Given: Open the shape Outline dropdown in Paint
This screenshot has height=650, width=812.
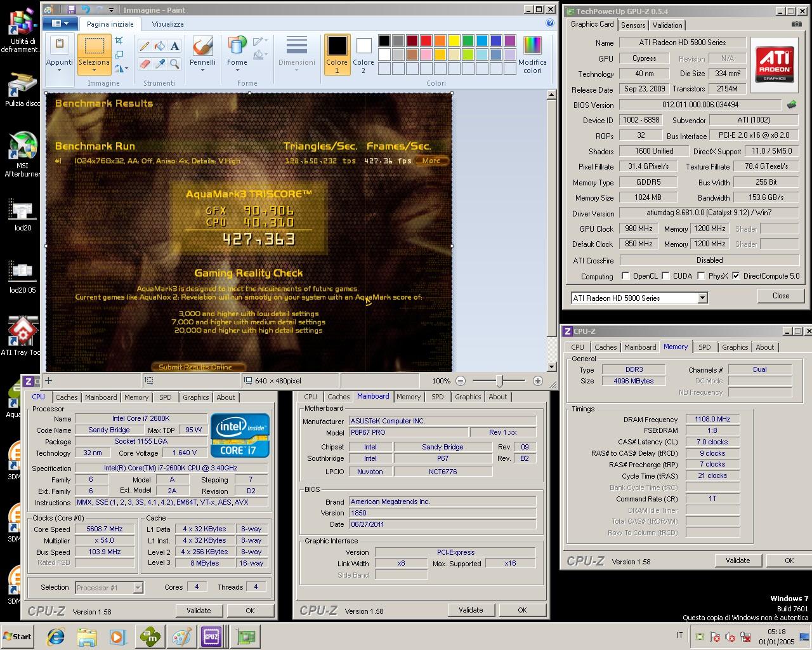Looking at the screenshot, I should tap(259, 42).
